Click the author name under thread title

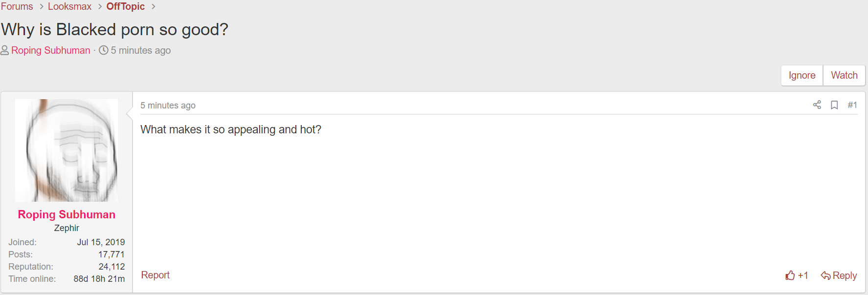click(x=51, y=50)
